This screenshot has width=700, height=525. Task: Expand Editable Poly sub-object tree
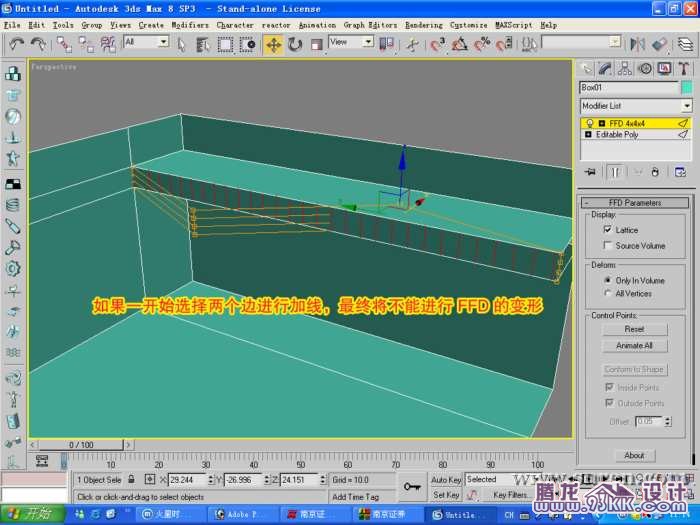click(588, 134)
